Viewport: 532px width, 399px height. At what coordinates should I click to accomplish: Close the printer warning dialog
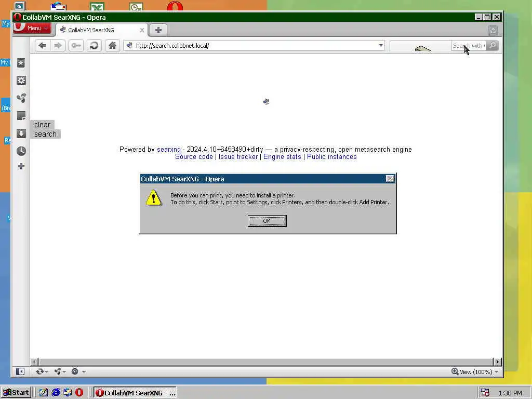coord(390,179)
